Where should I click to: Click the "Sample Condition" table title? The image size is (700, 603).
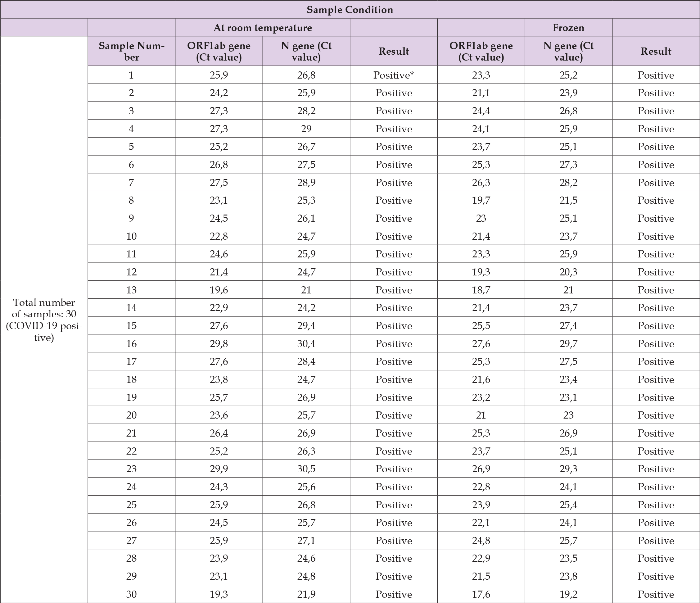(x=350, y=9)
